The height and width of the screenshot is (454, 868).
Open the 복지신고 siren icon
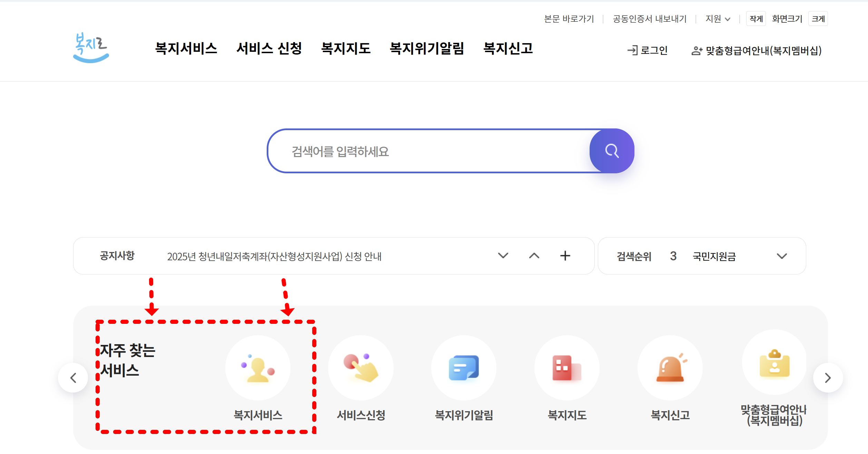click(x=670, y=368)
